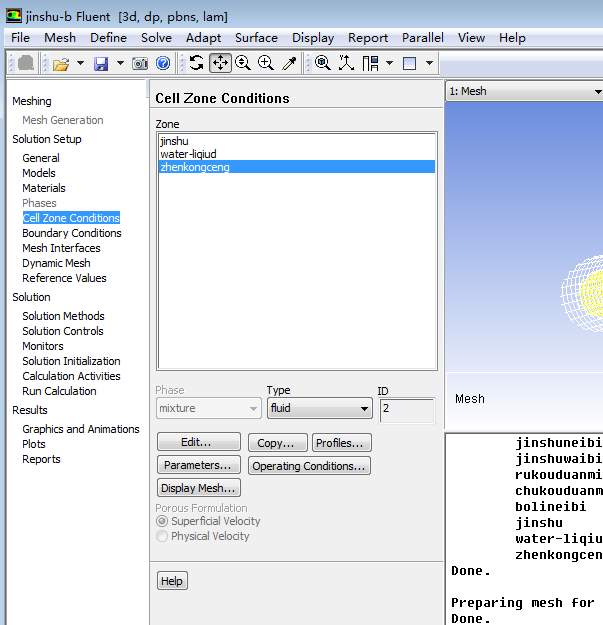The width and height of the screenshot is (603, 625).
Task: Open help via the question mark icon
Action: (163, 63)
